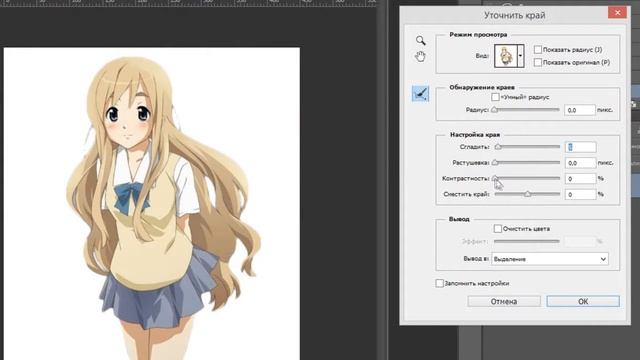Toggle the «Умный» радиус checkbox

pyautogui.click(x=495, y=97)
